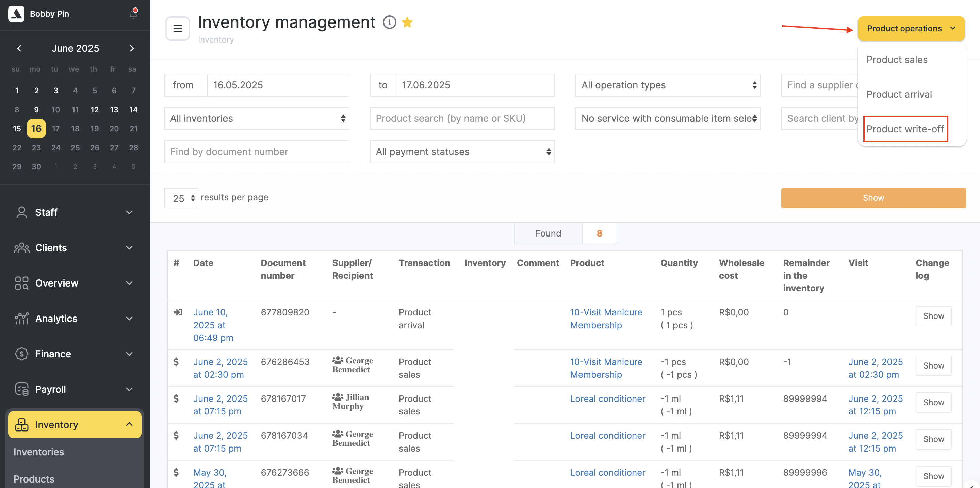Open Products in the sidebar
Screen dimensions: 980x488
34,479
